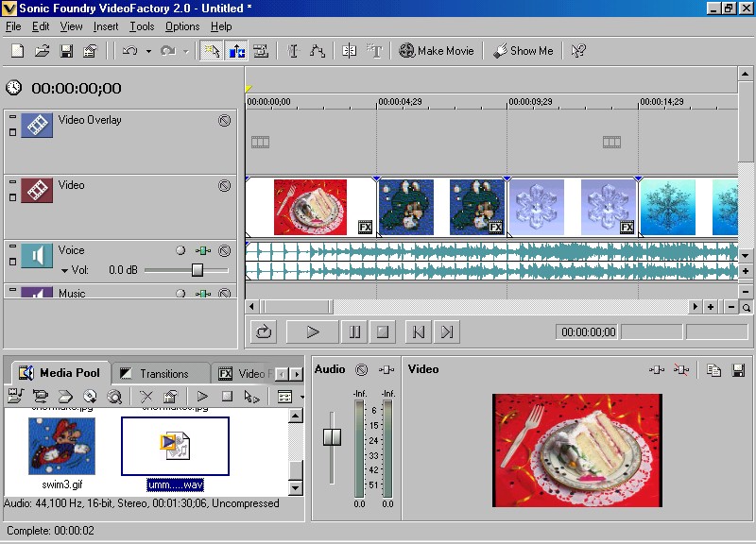Stop playback with the Stop button
Viewport: 756px width, 544px height.
(383, 331)
